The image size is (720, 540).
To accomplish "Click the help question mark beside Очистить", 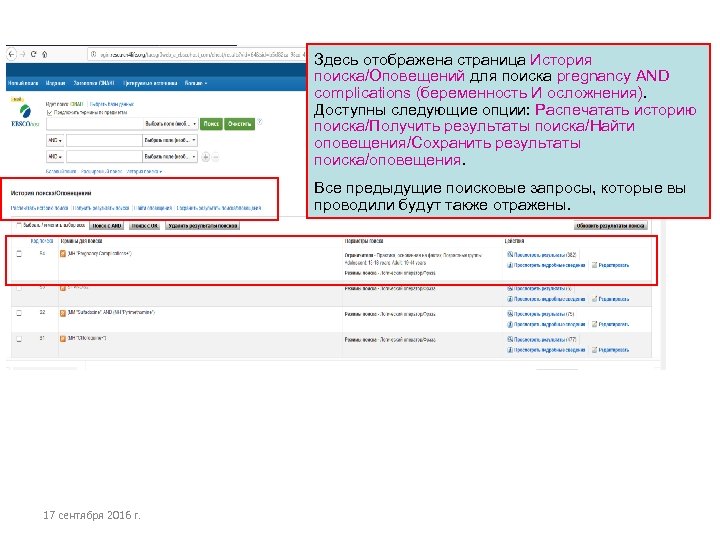I will (x=260, y=122).
